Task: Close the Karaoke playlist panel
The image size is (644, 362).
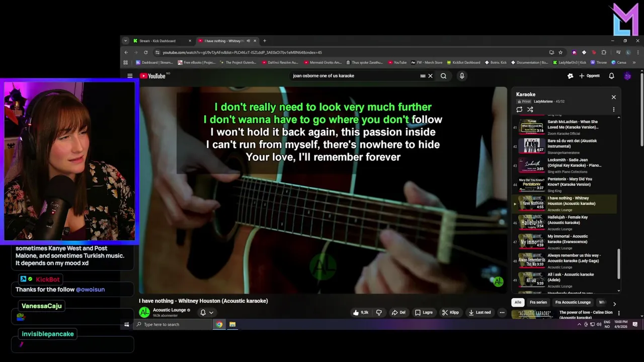Action: (613, 97)
